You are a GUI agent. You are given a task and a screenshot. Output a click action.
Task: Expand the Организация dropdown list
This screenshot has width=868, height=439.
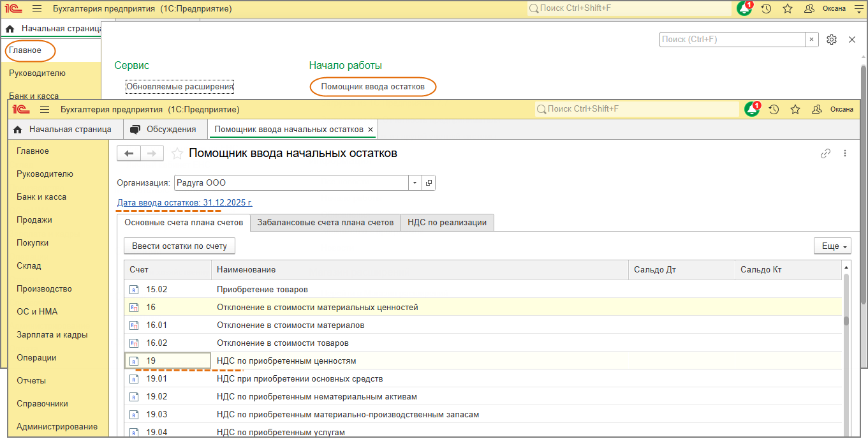(x=415, y=182)
